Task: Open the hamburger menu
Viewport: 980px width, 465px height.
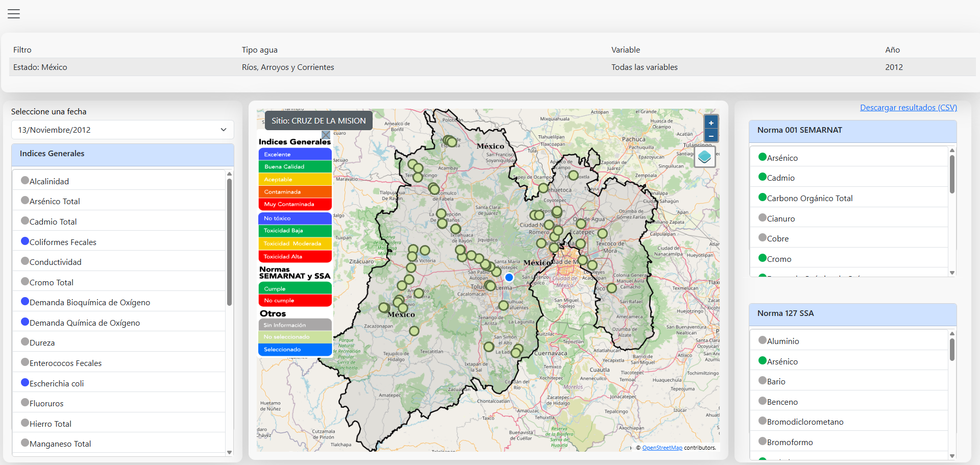Action: (14, 14)
